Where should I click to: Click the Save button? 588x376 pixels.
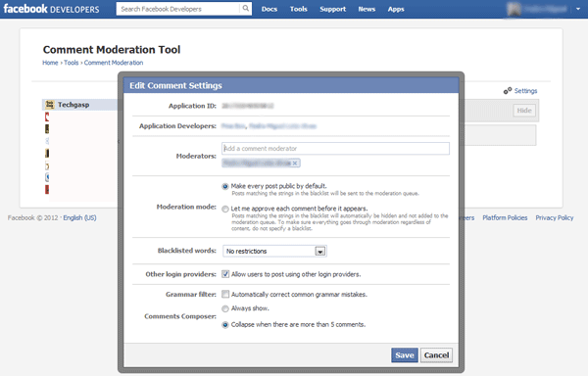404,355
